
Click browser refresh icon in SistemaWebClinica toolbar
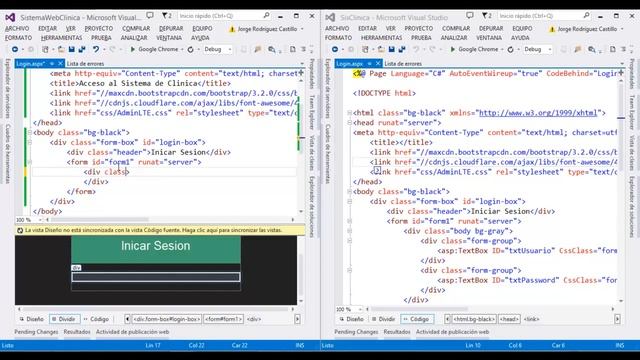[x=190, y=49]
